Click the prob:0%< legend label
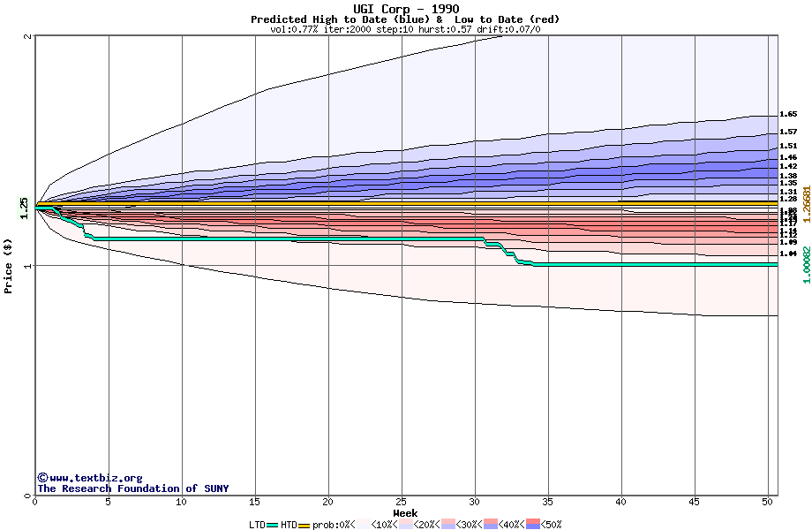 [334, 525]
